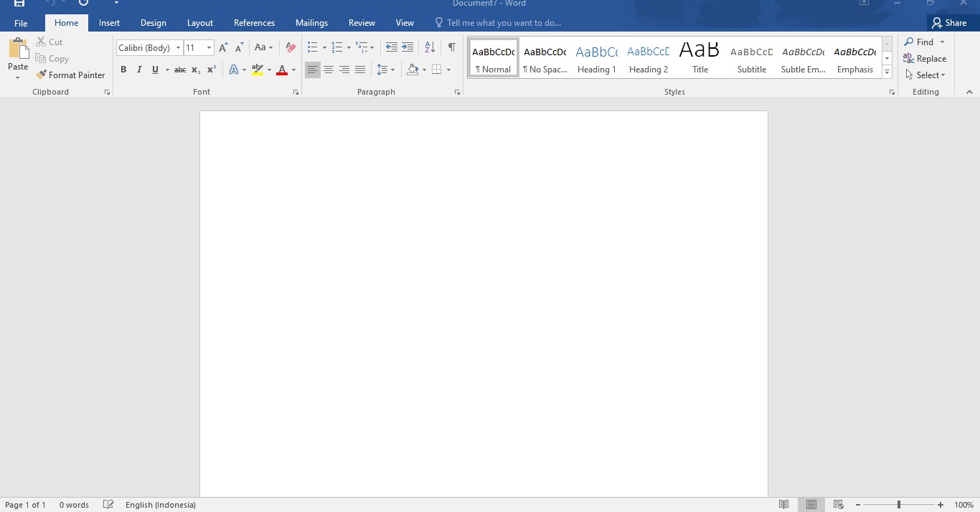This screenshot has width=980, height=512.
Task: Center align the text
Action: click(x=329, y=70)
